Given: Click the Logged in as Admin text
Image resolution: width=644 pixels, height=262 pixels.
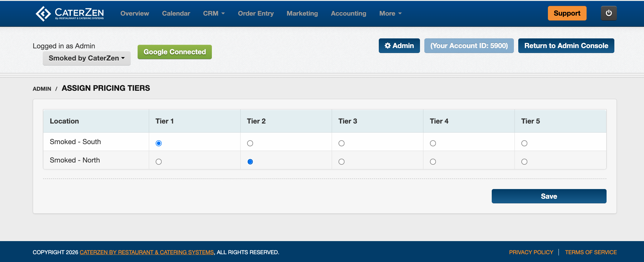Looking at the screenshot, I should tap(64, 46).
